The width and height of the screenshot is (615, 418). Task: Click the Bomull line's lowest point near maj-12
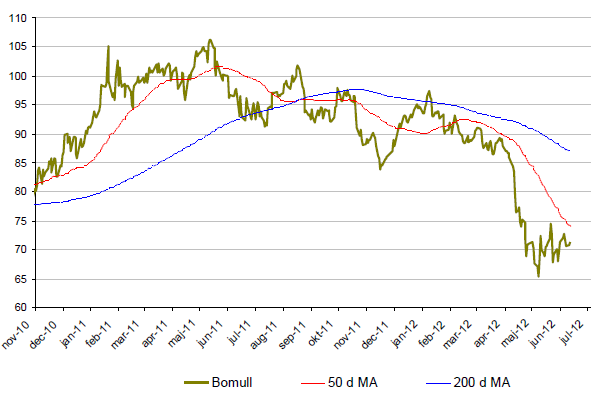coord(538,276)
